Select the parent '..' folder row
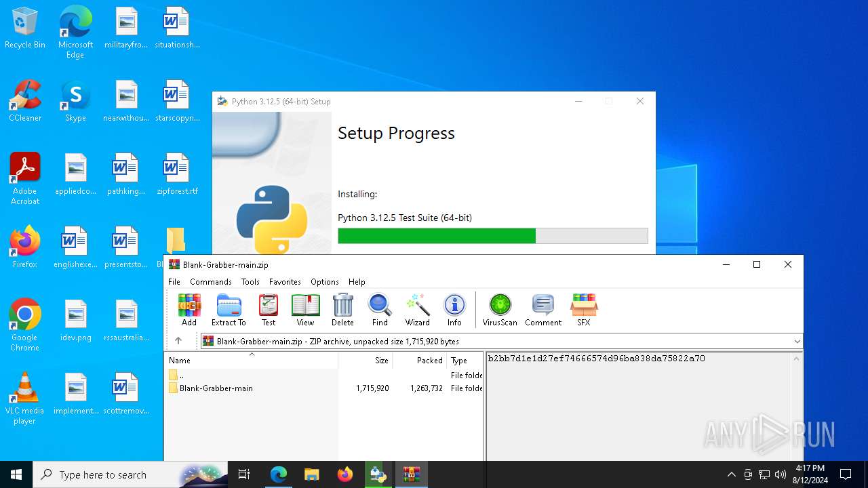Screen dimensions: 868x488 pyautogui.click(x=324, y=375)
